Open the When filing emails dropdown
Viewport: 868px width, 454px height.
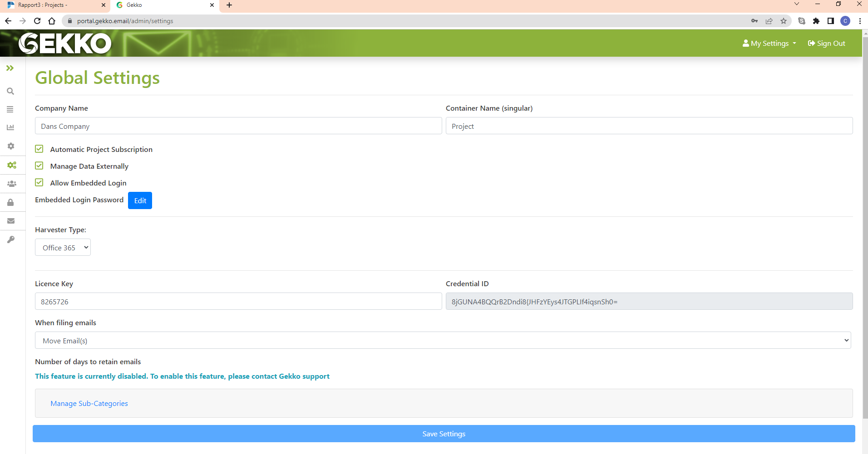click(x=443, y=340)
